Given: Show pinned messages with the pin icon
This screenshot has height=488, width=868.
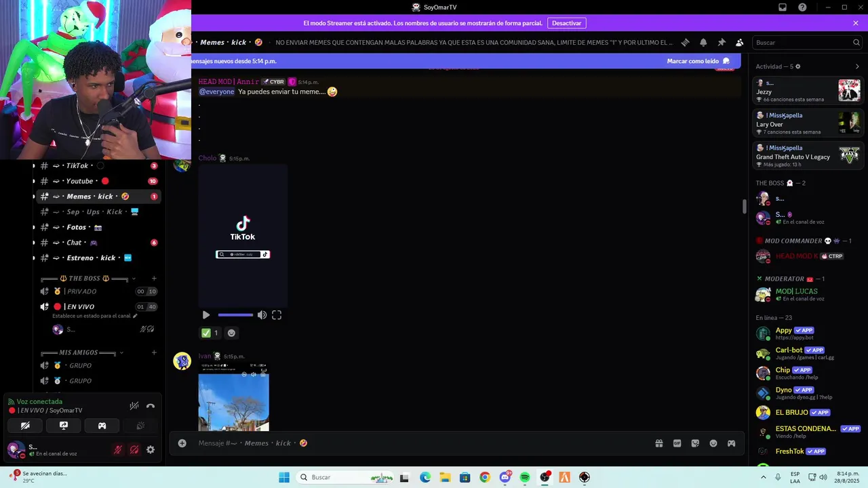Looking at the screenshot, I should pos(722,42).
